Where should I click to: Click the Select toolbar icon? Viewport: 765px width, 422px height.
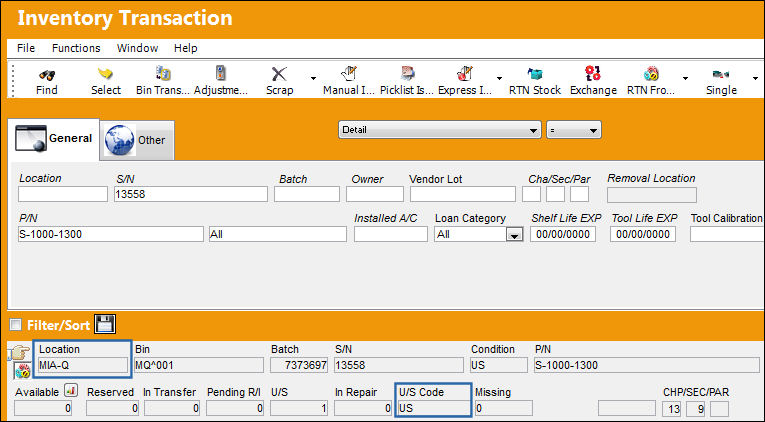point(105,74)
